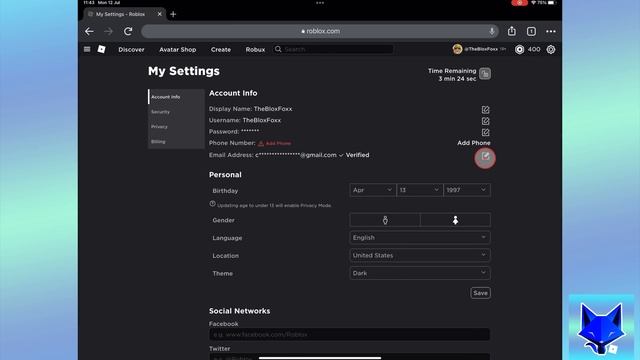The width and height of the screenshot is (640, 360).
Task: Select the female gender icon
Action: [455, 220]
